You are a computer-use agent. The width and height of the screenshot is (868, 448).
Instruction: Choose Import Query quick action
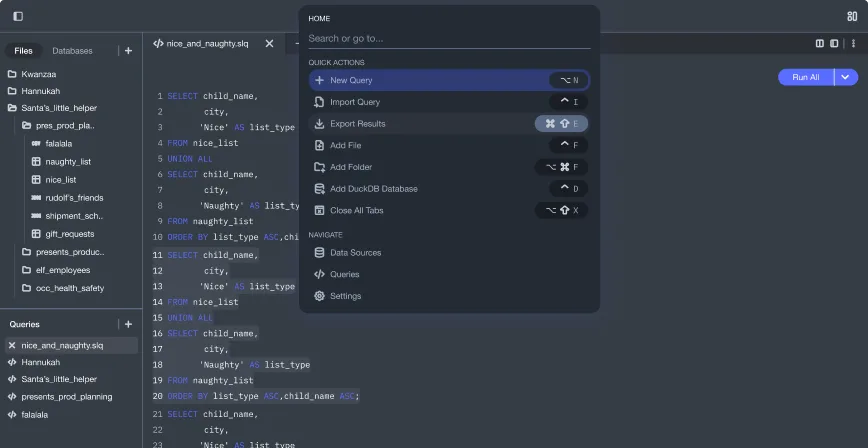tap(449, 102)
